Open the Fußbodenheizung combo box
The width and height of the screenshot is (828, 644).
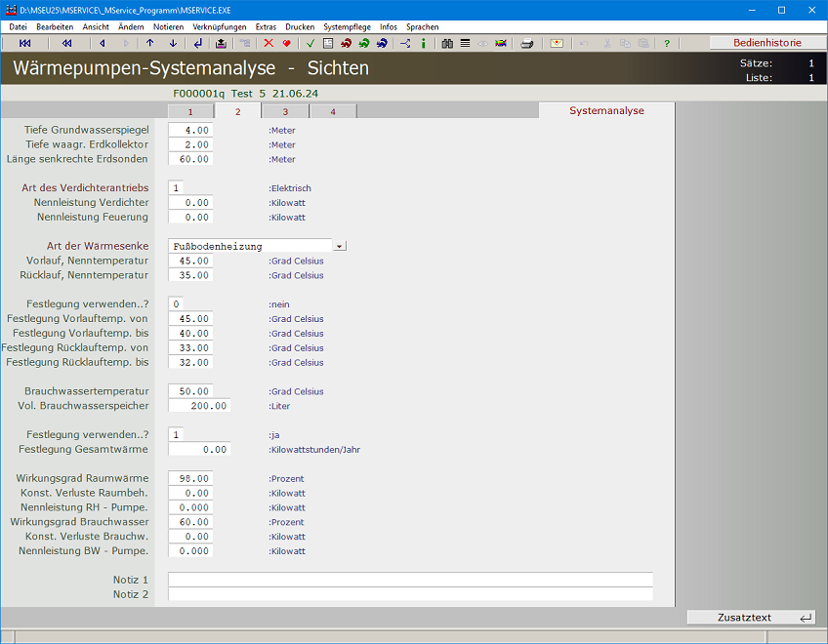(250, 246)
